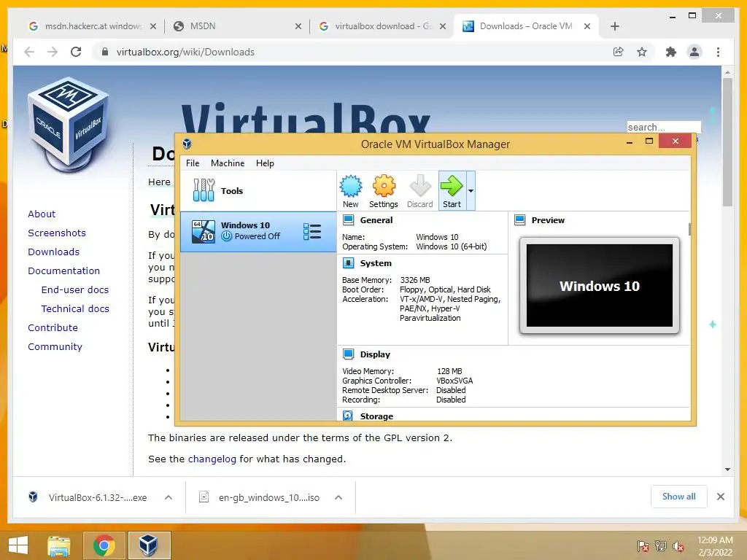Open the File menu in VirtualBox Manager
Image resolution: width=747 pixels, height=560 pixels.
pyautogui.click(x=193, y=163)
